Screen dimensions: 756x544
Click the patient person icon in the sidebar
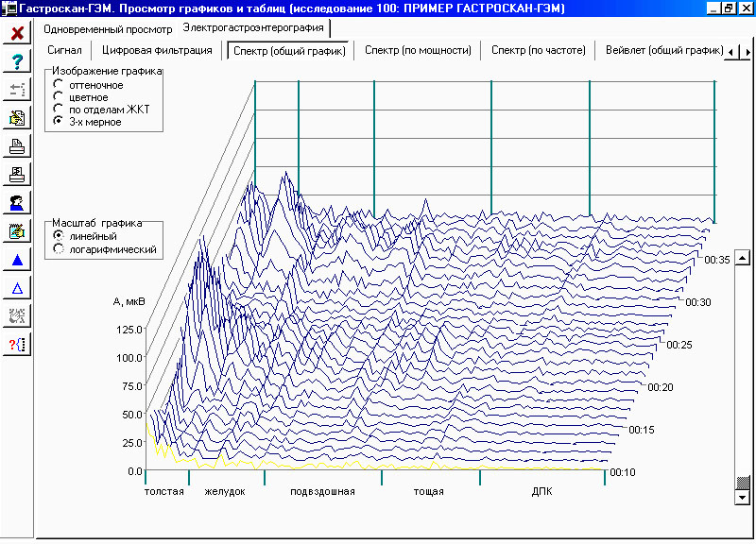point(17,203)
